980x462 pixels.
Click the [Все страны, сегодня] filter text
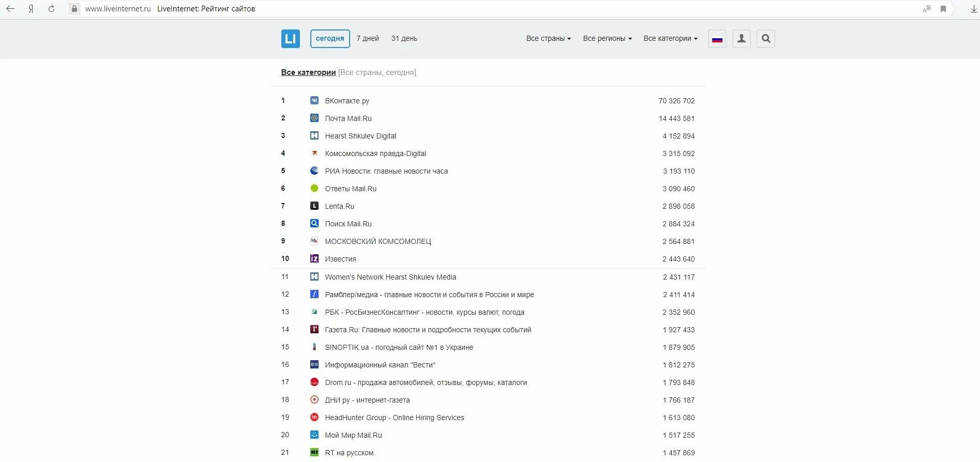377,72
